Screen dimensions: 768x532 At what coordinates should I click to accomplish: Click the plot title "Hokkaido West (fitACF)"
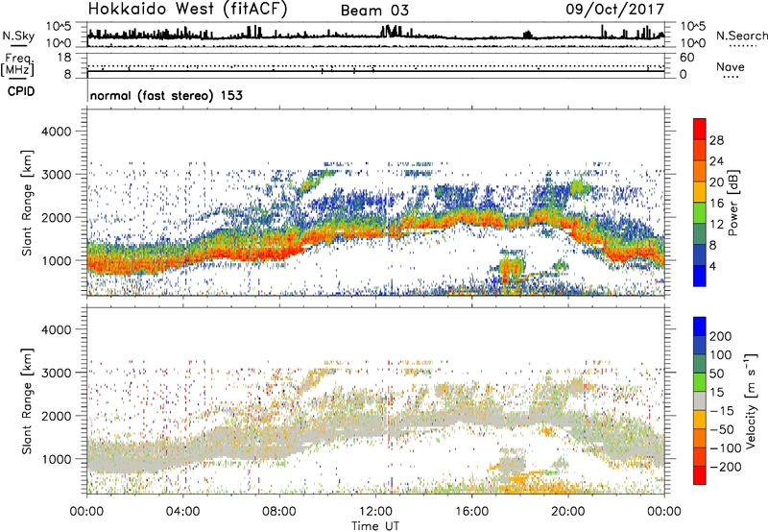pyautogui.click(x=187, y=9)
